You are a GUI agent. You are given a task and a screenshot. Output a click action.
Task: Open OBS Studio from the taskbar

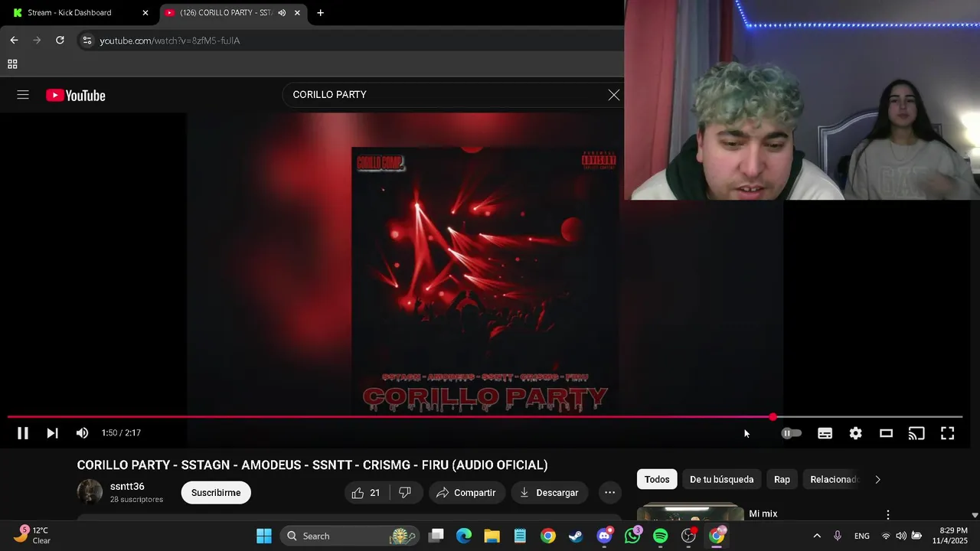[x=688, y=536]
